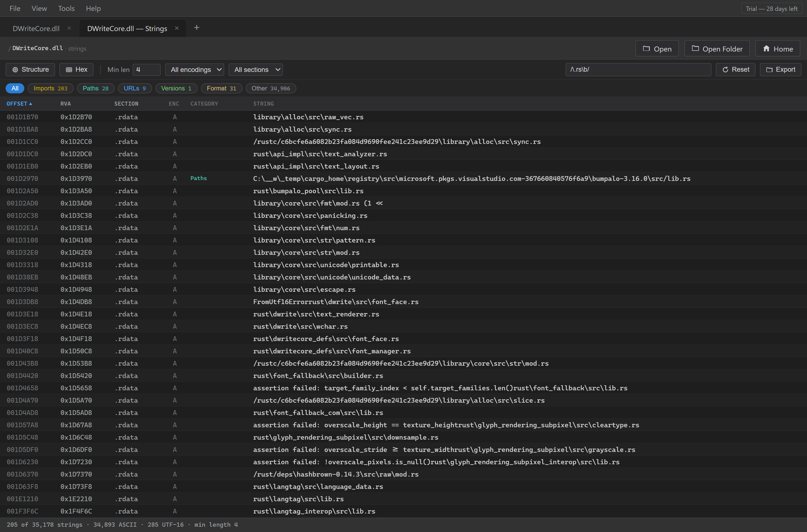Click the Paths category tag in row 001D2970
The height and width of the screenshot is (532, 807).
click(x=199, y=178)
